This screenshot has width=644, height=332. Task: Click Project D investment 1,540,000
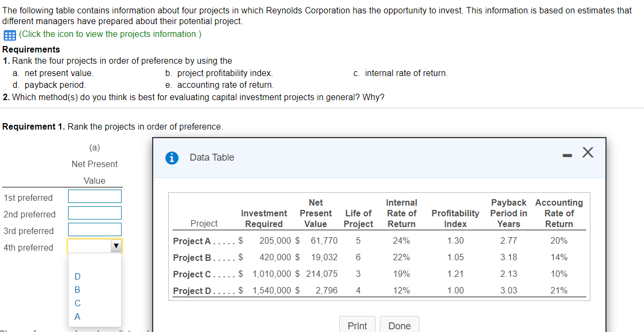(272, 291)
